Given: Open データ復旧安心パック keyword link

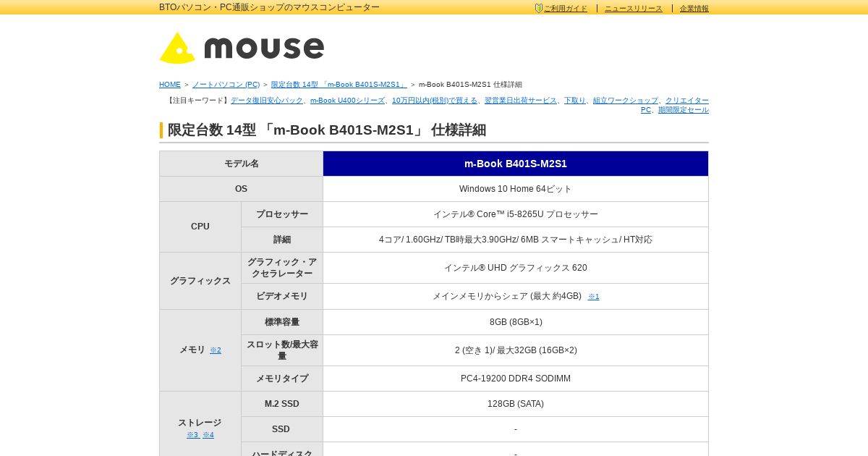Looking at the screenshot, I should pyautogui.click(x=267, y=101).
